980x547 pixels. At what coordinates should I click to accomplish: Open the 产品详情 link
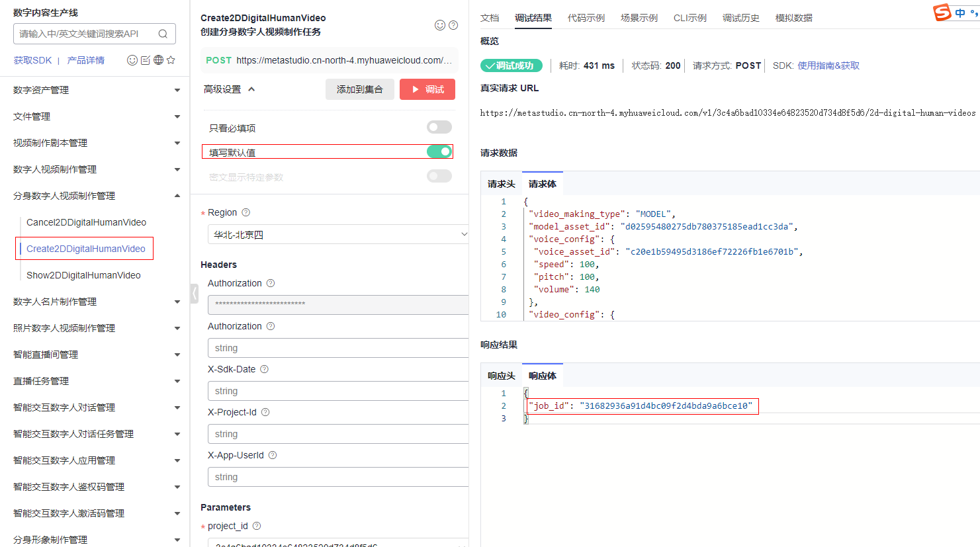pyautogui.click(x=86, y=60)
